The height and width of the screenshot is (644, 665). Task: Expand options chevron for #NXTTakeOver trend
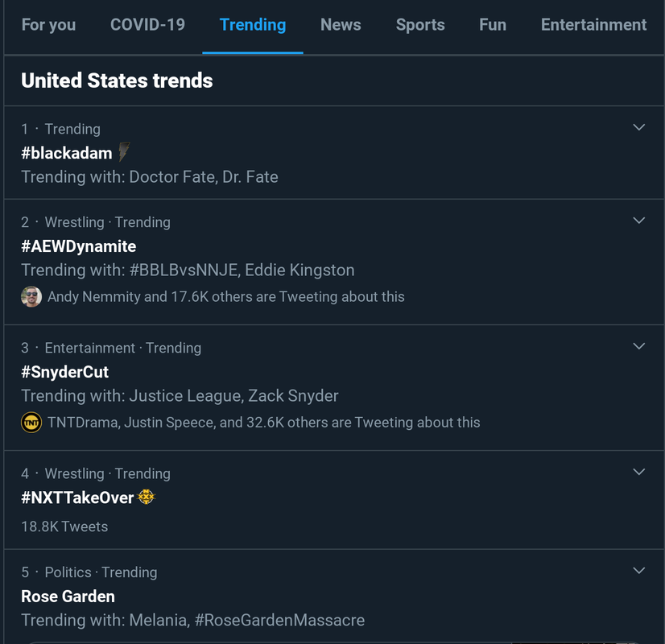pyautogui.click(x=639, y=472)
